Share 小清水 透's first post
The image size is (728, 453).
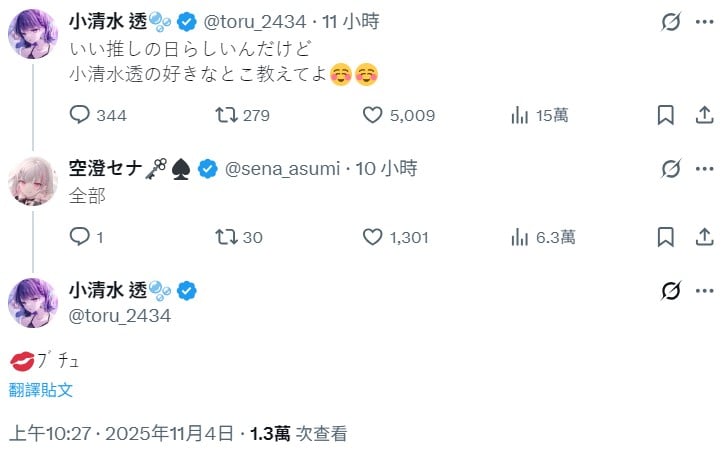701,116
